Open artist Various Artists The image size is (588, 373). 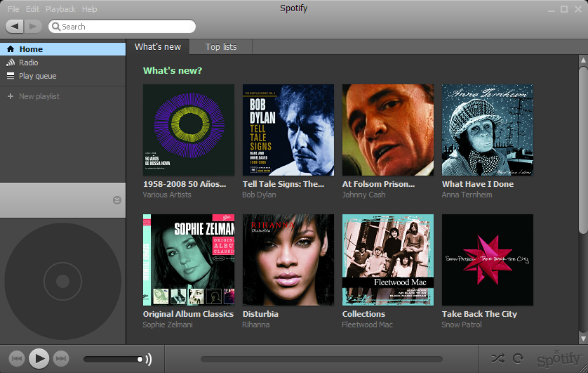click(167, 195)
